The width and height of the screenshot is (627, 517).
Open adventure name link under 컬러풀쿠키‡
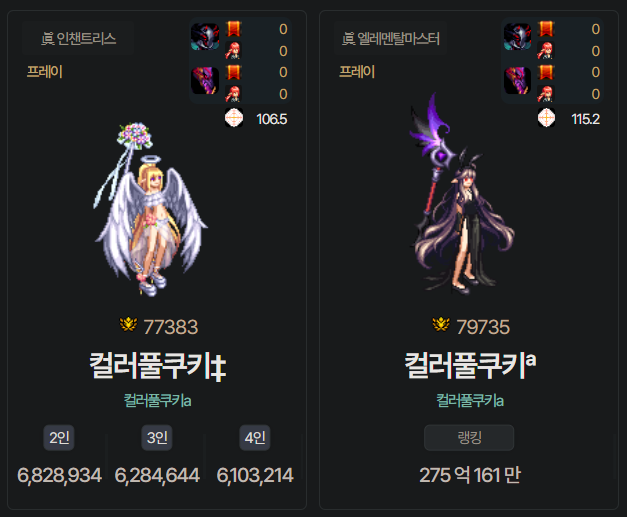pos(157,400)
